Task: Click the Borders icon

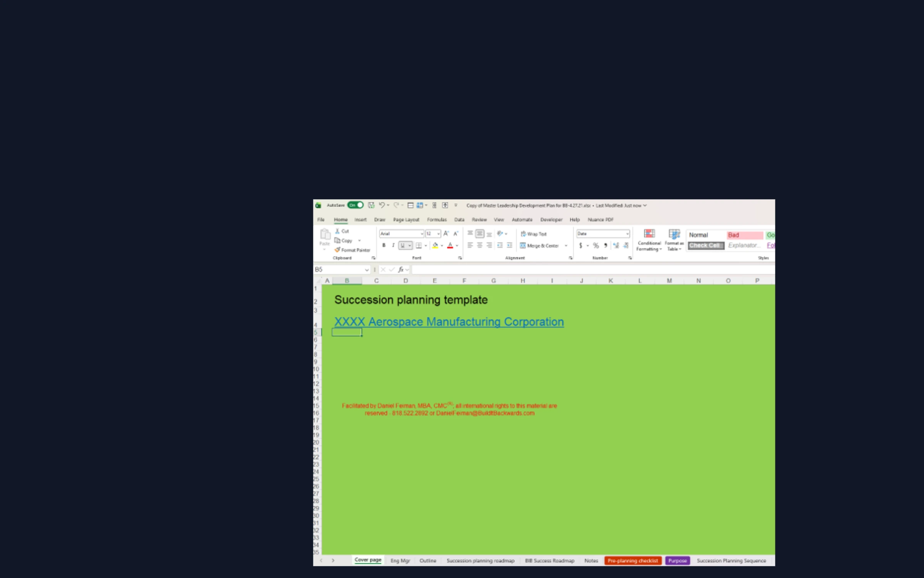Action: click(418, 245)
